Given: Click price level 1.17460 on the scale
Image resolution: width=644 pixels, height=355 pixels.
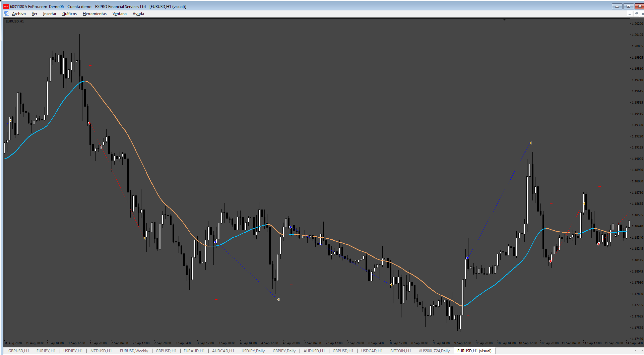Looking at the screenshot, I should pos(637,339).
